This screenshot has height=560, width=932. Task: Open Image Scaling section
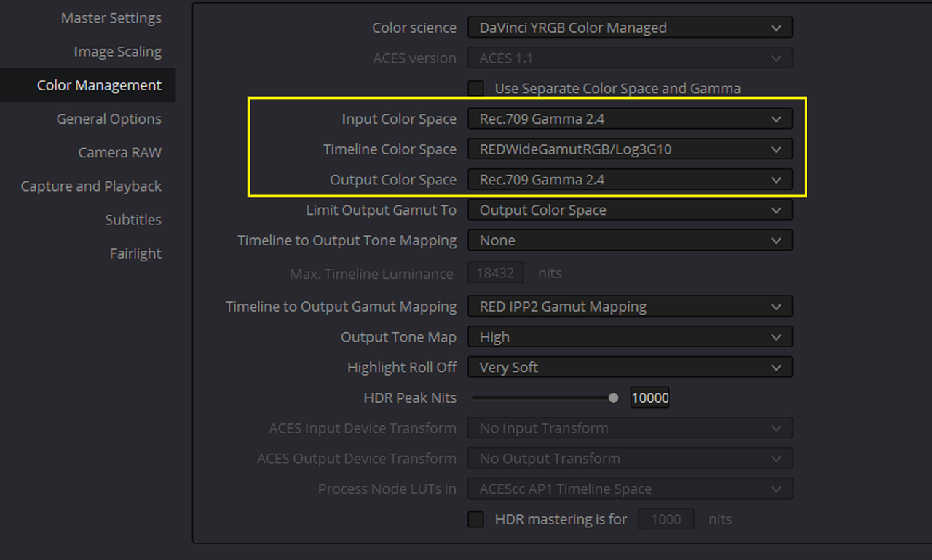coord(117,52)
